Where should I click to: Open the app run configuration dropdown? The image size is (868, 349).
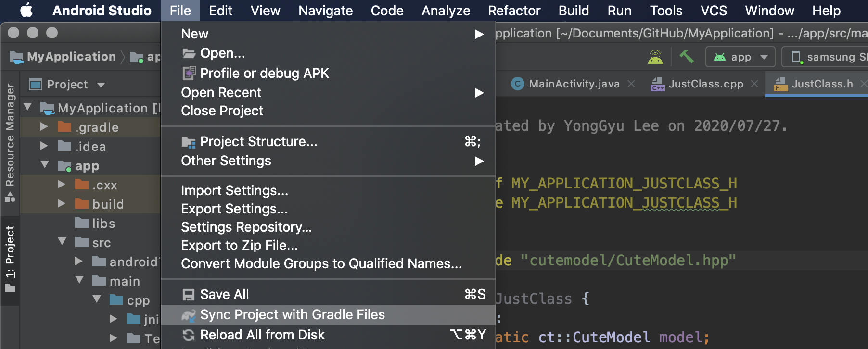pos(740,57)
